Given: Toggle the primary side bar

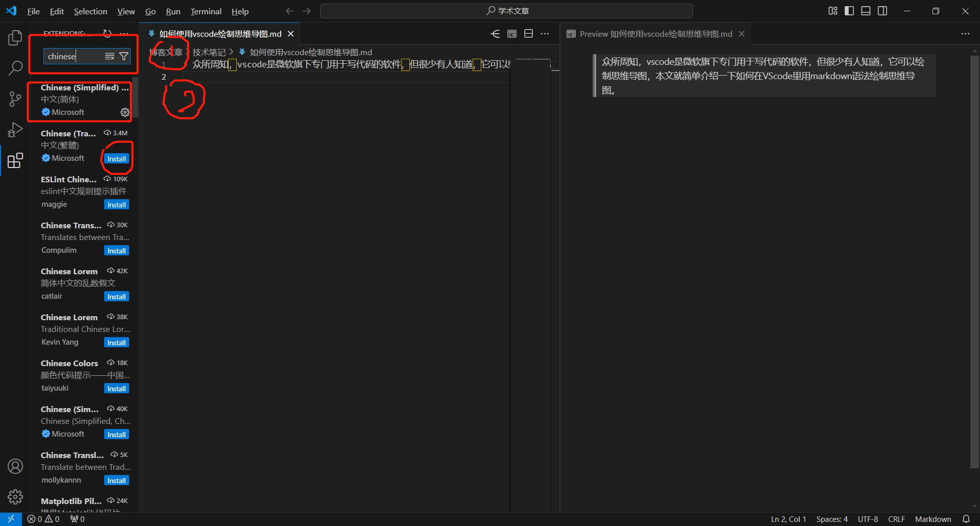Looking at the screenshot, I should [x=849, y=11].
